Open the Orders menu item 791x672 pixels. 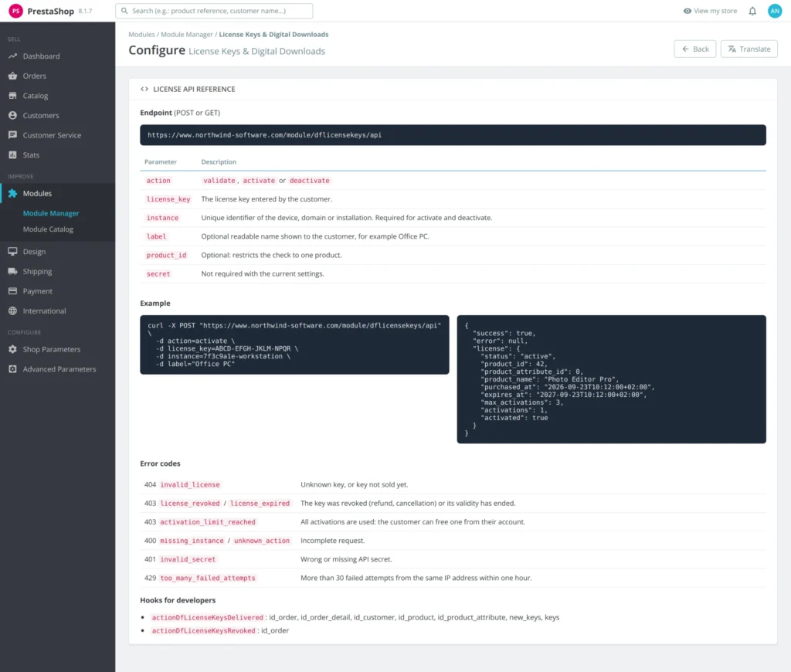pyautogui.click(x=34, y=76)
